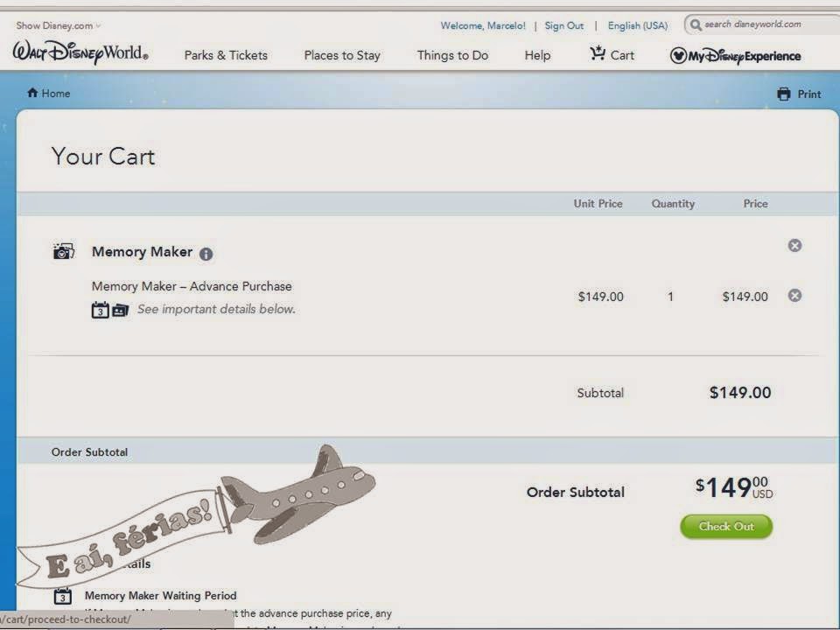
Task: Open Memory Maker information tooltip
Action: 206,254
